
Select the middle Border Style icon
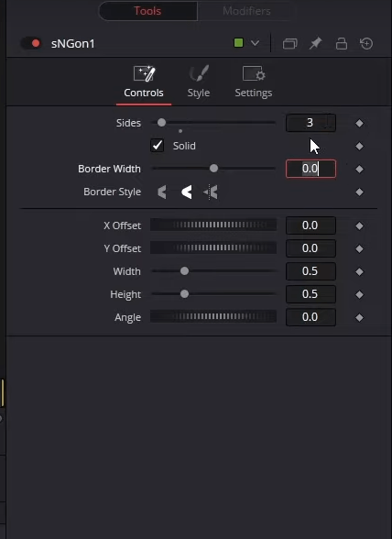pos(186,192)
